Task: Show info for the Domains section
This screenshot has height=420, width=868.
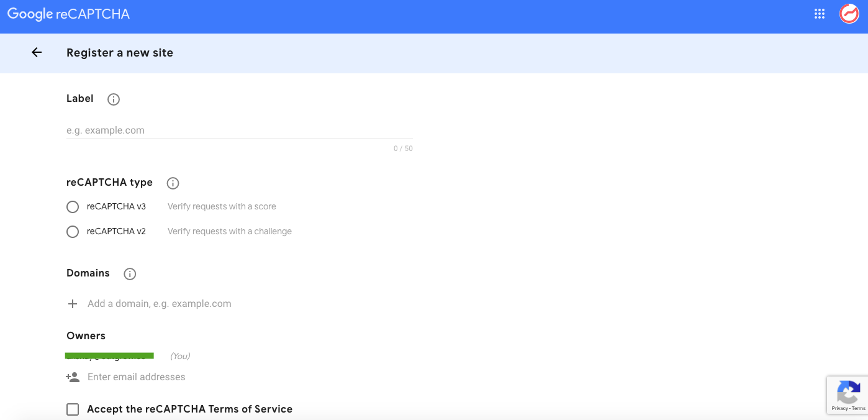Action: tap(130, 274)
